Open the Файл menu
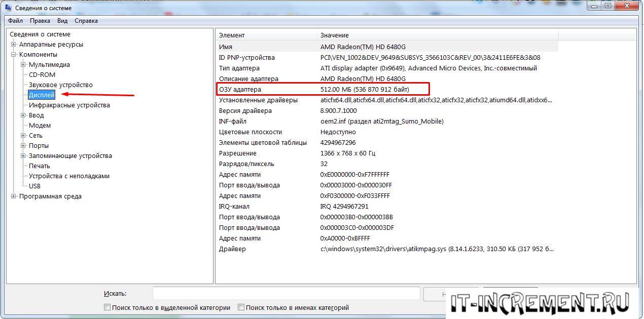This screenshot has height=319, width=644. coord(15,21)
